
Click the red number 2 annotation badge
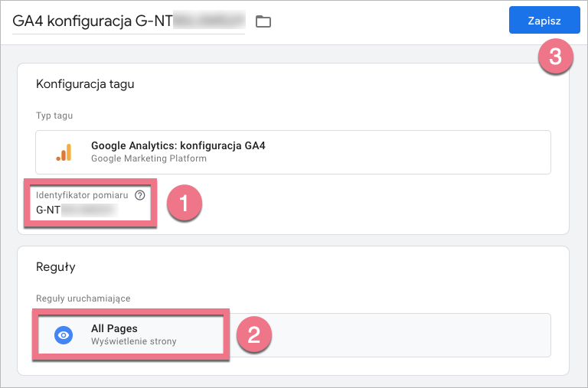(x=252, y=335)
